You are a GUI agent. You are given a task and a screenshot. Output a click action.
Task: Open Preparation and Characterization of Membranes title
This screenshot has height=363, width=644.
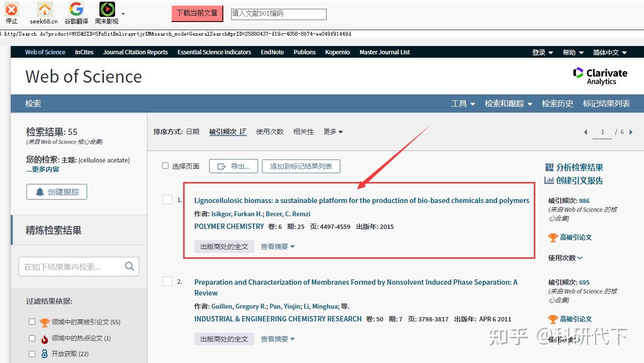[x=356, y=287]
